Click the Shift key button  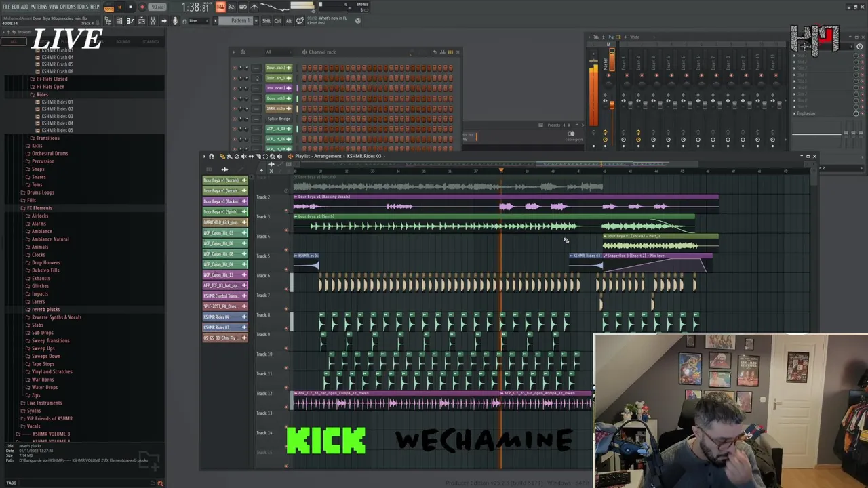[266, 21]
